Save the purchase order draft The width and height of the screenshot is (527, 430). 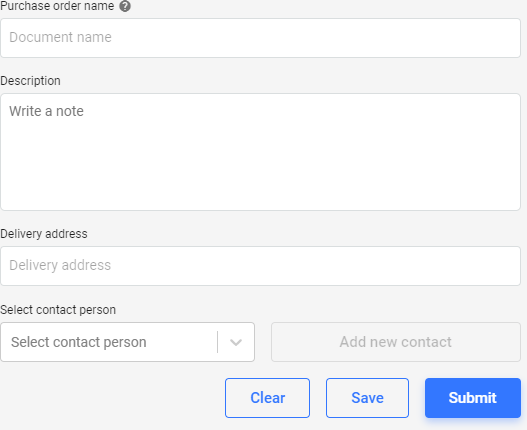point(367,398)
